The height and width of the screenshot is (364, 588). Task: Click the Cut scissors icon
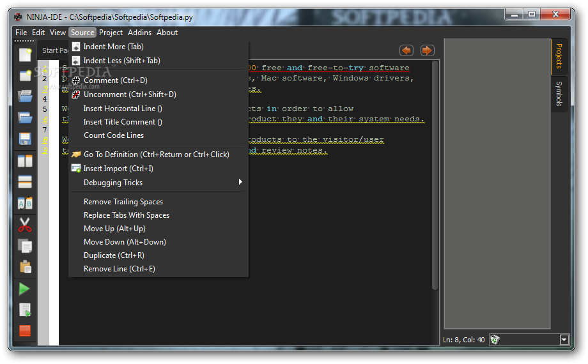25,225
